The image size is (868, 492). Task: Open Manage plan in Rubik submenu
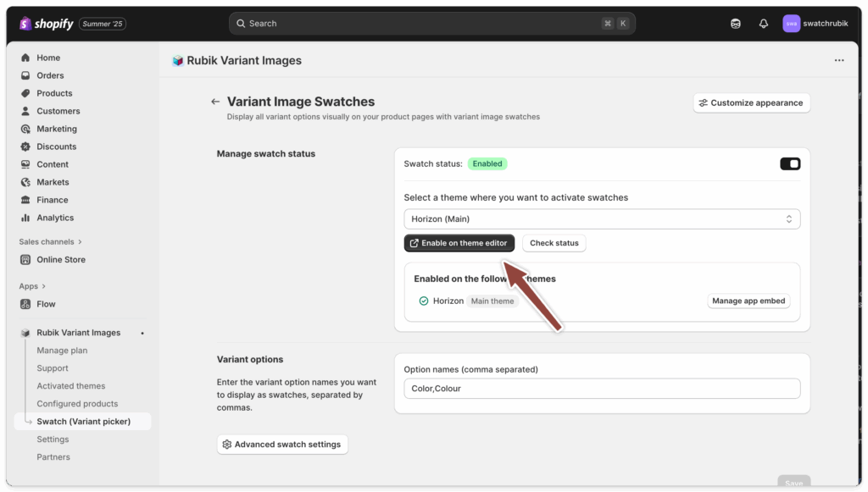[62, 351]
